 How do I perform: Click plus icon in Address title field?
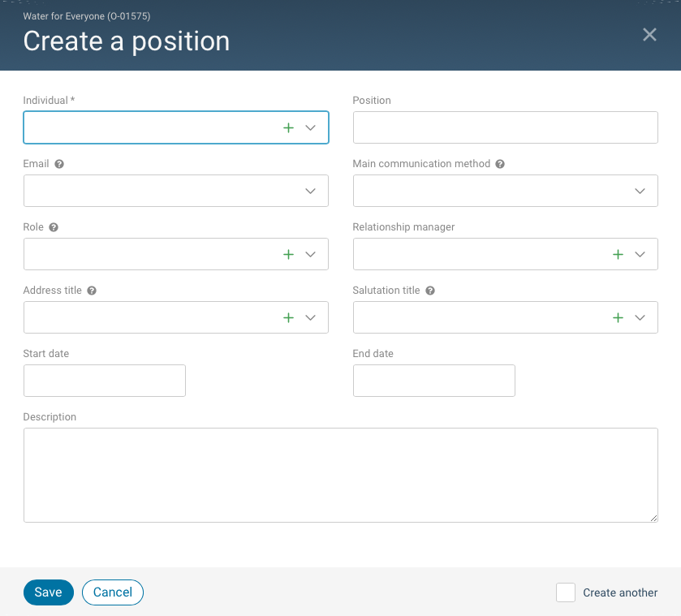point(288,318)
